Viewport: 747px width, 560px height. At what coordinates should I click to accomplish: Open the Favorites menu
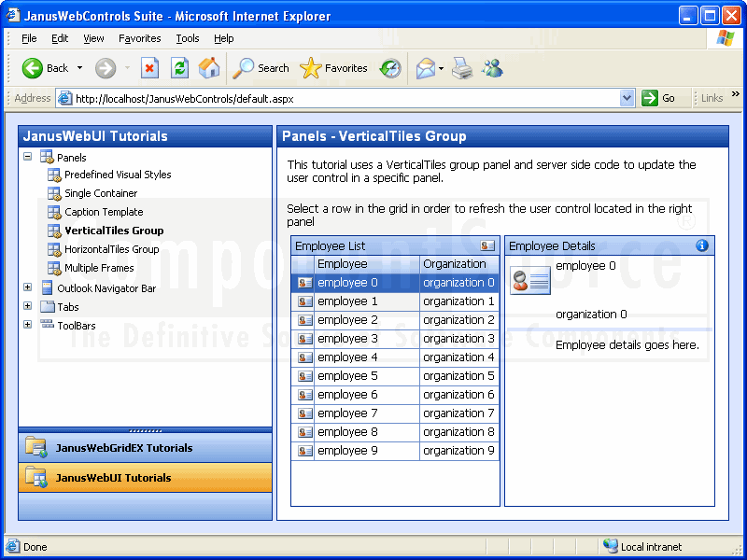[x=139, y=38]
